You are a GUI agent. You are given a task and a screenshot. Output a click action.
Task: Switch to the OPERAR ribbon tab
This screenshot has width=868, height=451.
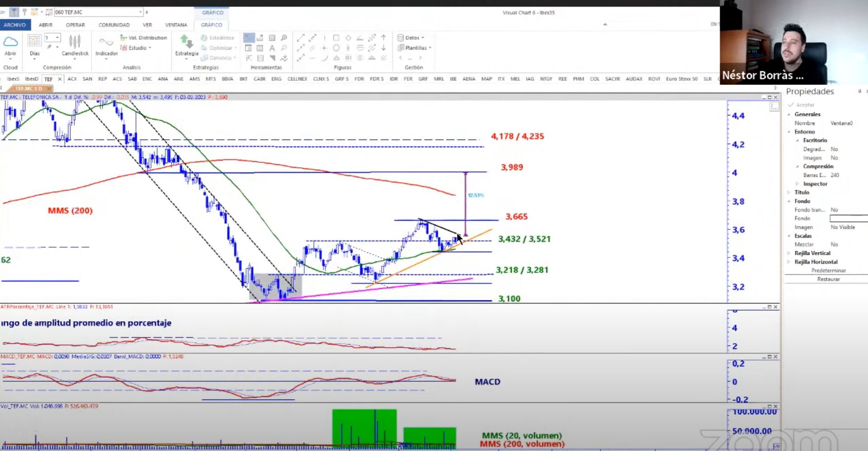coord(75,25)
